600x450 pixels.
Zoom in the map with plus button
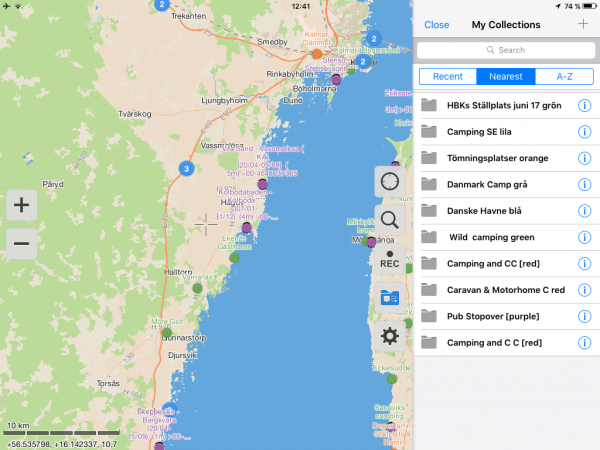(x=22, y=206)
